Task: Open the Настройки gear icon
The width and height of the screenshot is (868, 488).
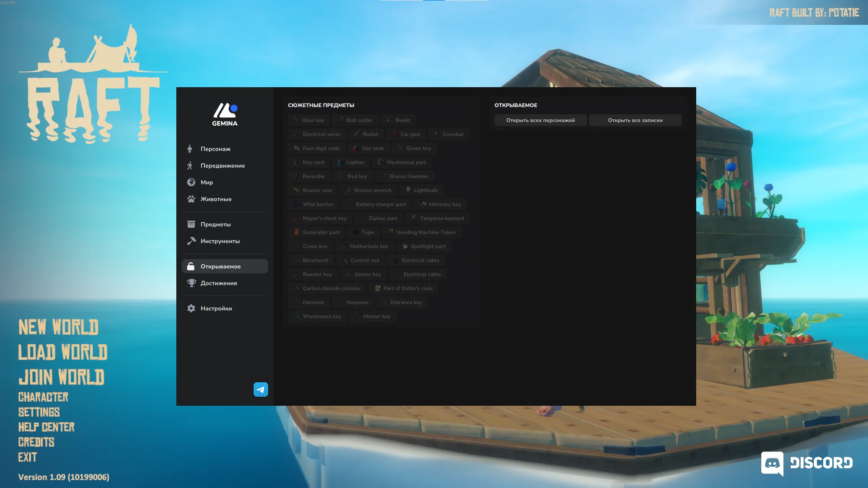Action: click(191, 308)
